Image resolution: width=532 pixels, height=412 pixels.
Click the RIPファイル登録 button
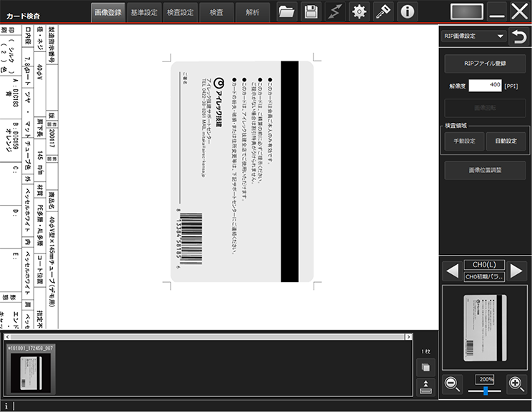485,64
